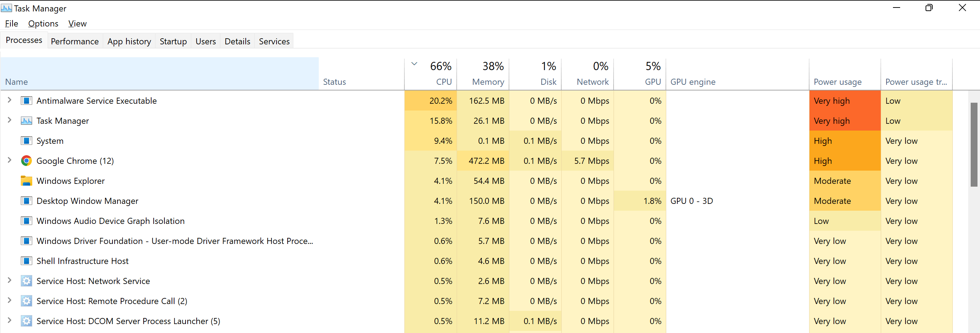Switch to the App history tab

click(x=129, y=41)
